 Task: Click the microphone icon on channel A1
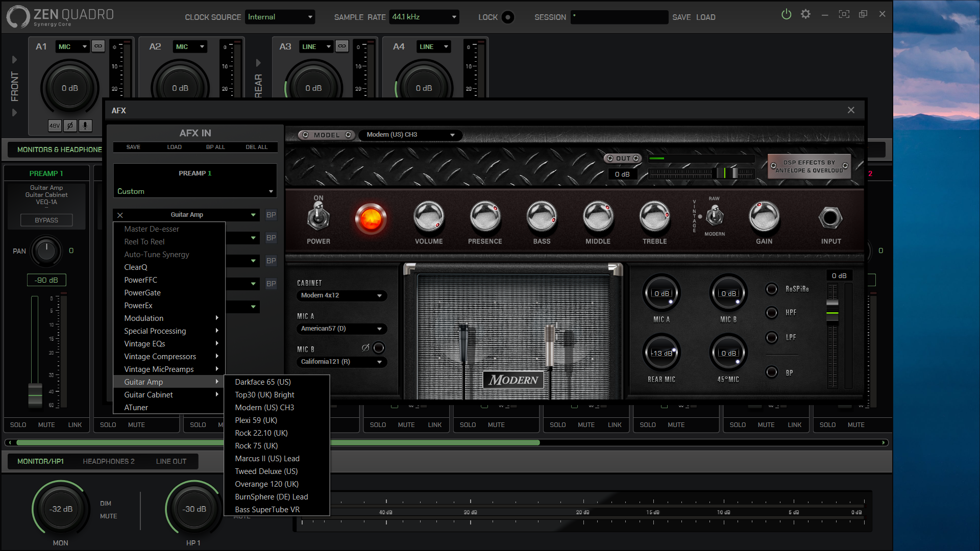[x=85, y=126]
